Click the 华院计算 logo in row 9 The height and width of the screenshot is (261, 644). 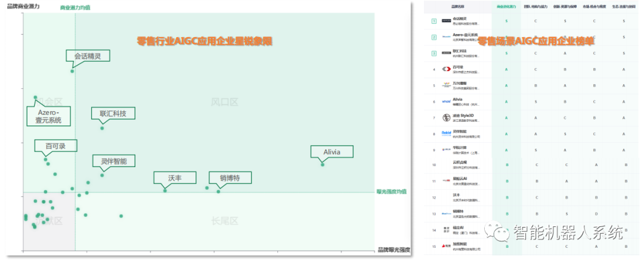click(x=447, y=149)
